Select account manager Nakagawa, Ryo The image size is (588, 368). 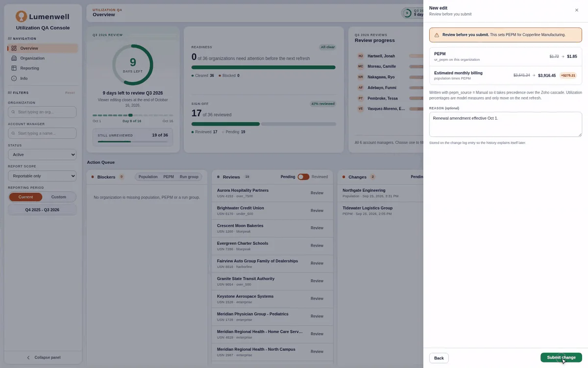[x=381, y=77]
